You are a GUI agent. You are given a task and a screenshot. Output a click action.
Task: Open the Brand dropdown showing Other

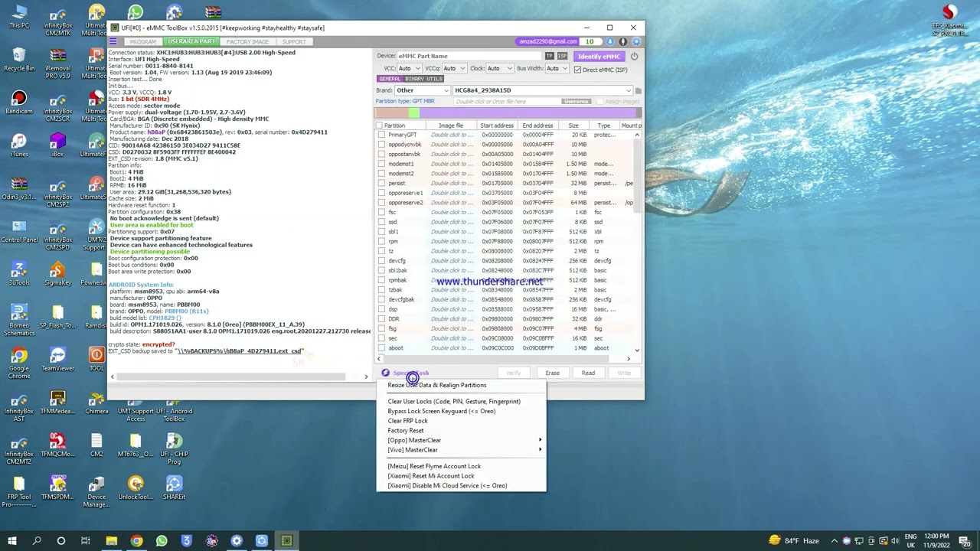click(x=422, y=90)
